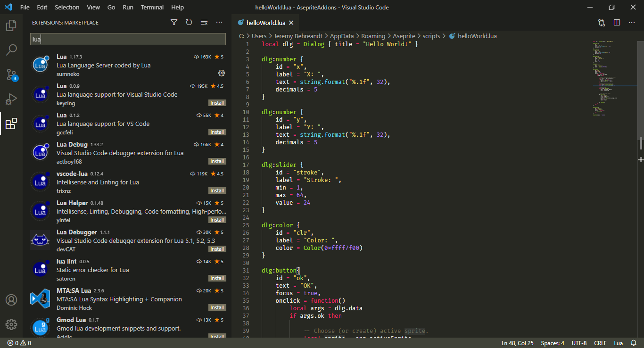Close the helloWorld.lua tab
The image size is (644, 348).
[291, 23]
